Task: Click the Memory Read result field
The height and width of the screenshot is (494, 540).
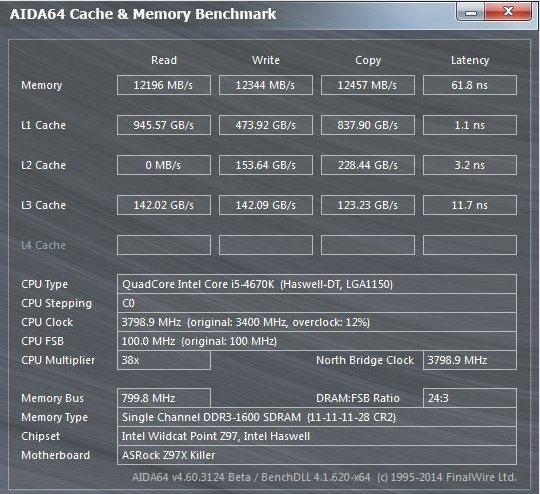Action: pyautogui.click(x=164, y=85)
